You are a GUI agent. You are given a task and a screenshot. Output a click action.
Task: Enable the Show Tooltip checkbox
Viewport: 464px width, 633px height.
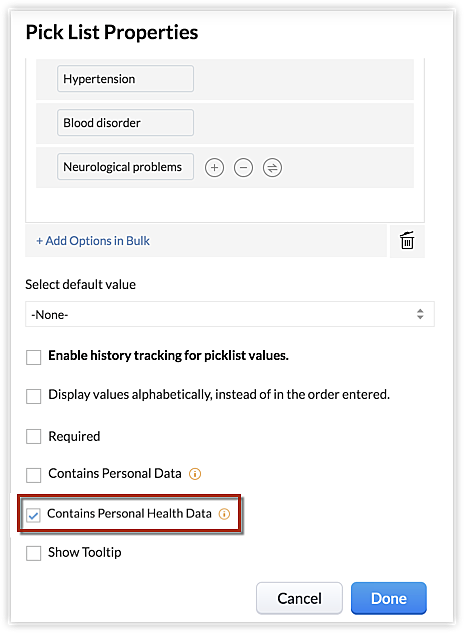coord(34,553)
